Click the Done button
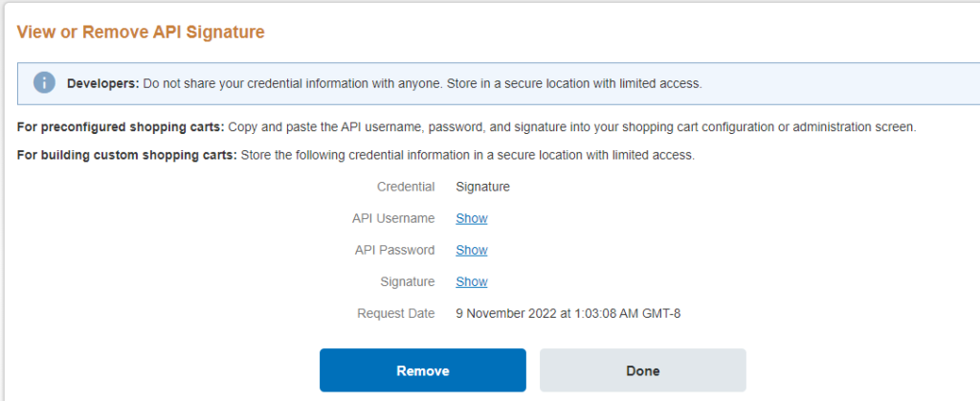Image resolution: width=980 pixels, height=401 pixels. [x=642, y=370]
